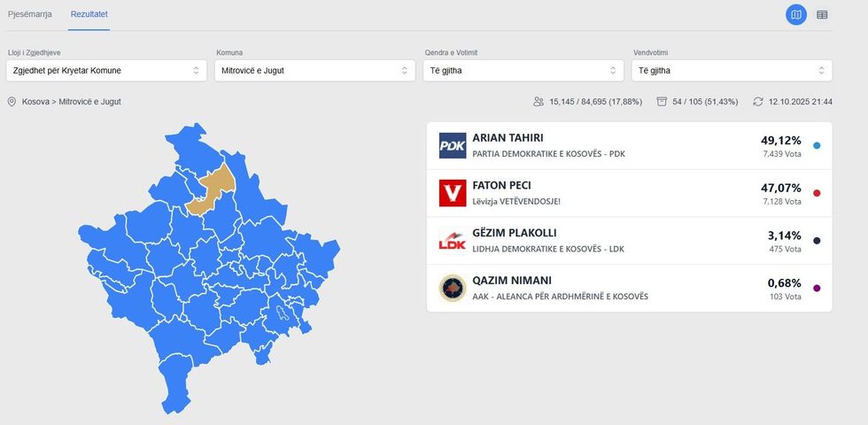868x425 pixels.
Task: Click the AAK party emblem
Action: coord(453,289)
